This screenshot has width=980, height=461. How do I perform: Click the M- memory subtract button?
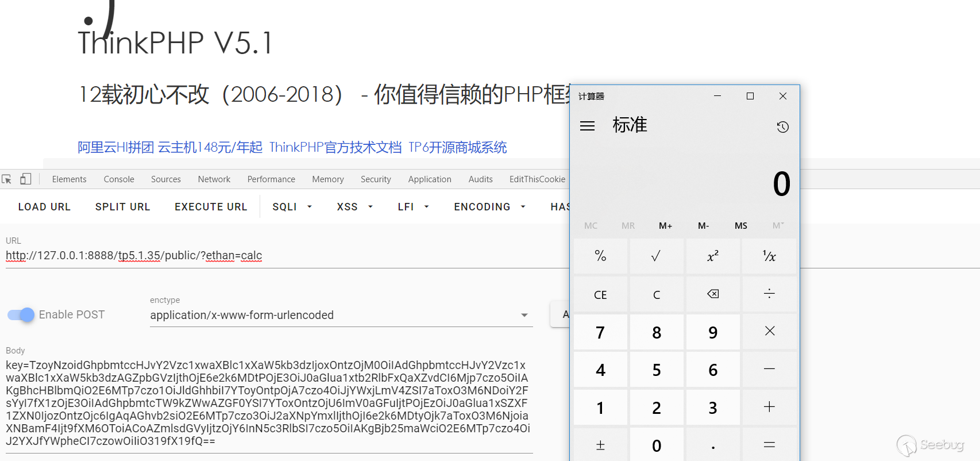(x=703, y=226)
